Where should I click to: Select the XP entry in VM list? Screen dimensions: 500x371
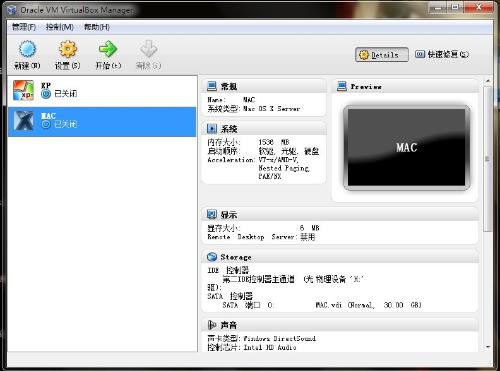(x=102, y=91)
